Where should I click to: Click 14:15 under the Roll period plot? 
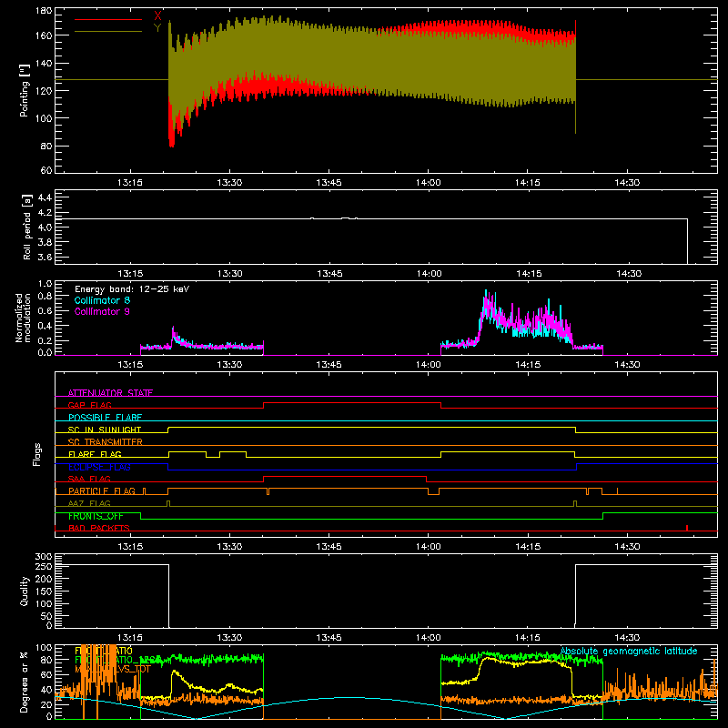(529, 274)
